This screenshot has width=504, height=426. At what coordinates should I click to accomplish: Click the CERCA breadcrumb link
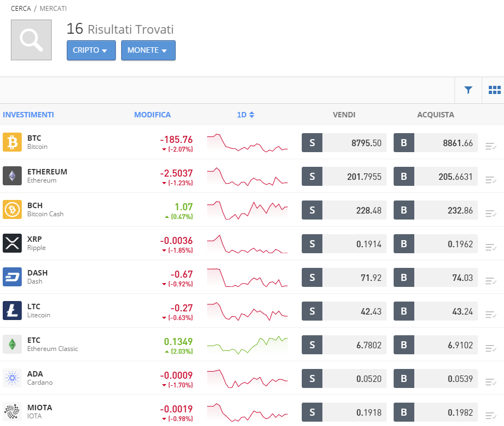coord(21,9)
